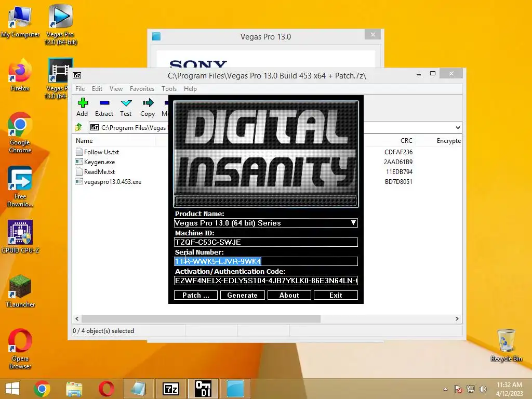This screenshot has width=532, height=399.
Task: Open File Explorer from the taskbar
Action: pyautogui.click(x=74, y=389)
